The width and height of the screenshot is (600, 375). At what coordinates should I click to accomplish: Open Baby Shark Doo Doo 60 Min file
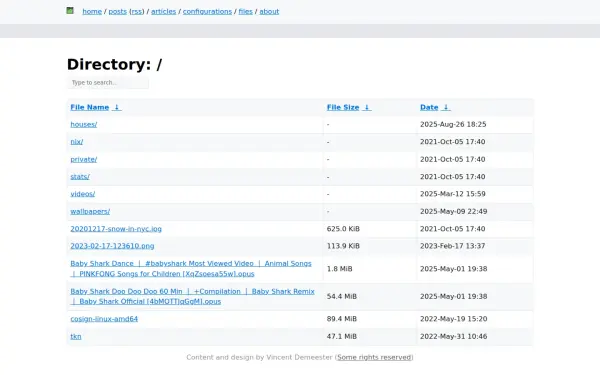[x=192, y=296]
